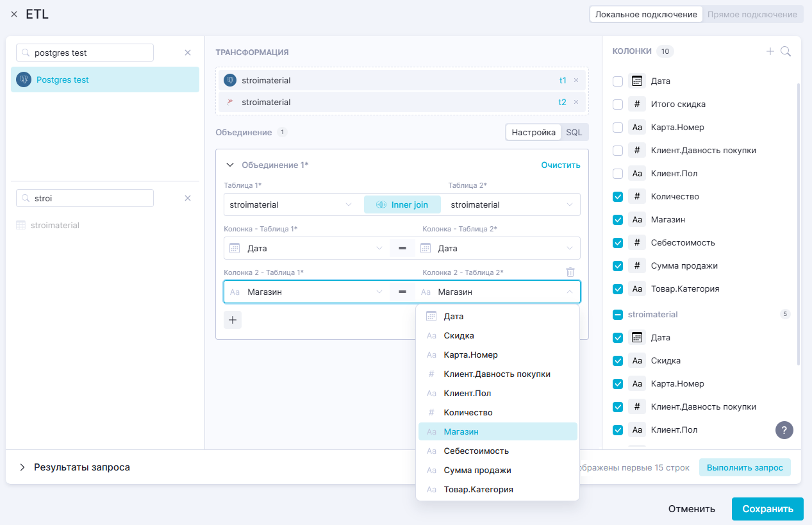
Task: Click the help question mark icon
Action: point(784,430)
